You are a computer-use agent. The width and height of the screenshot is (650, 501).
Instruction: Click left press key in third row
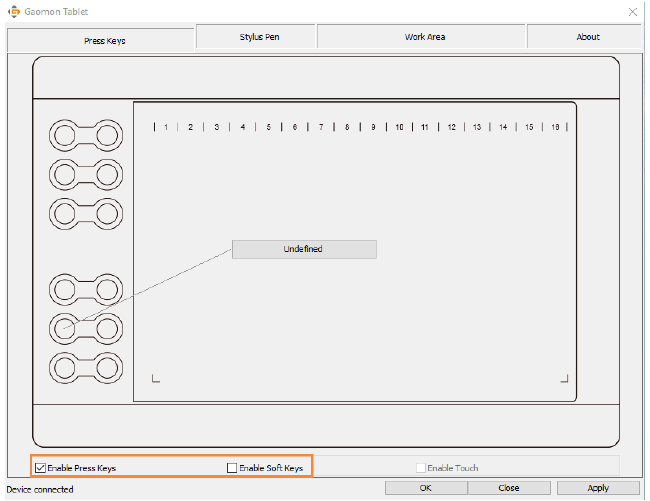tap(65, 214)
